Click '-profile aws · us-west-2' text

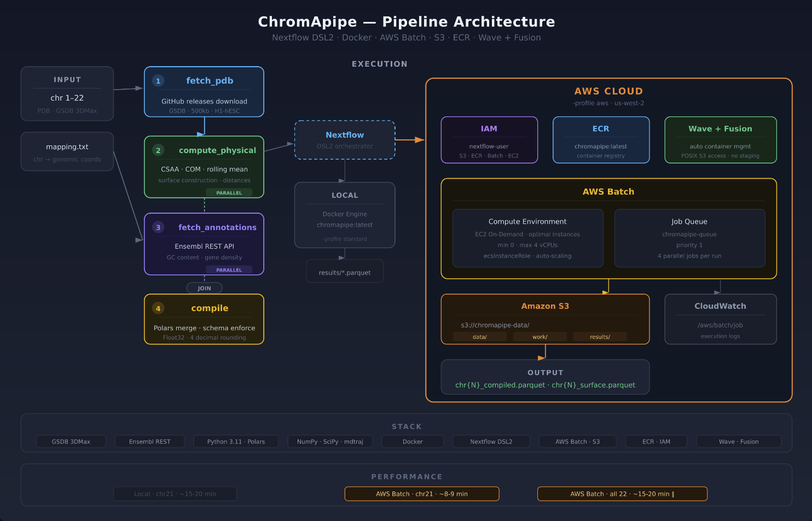(x=608, y=103)
